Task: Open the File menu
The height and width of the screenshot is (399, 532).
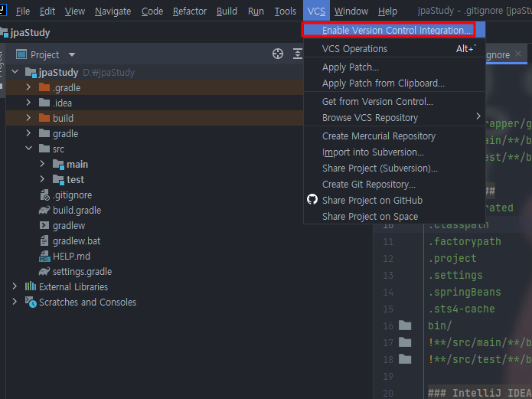Action: [x=23, y=11]
